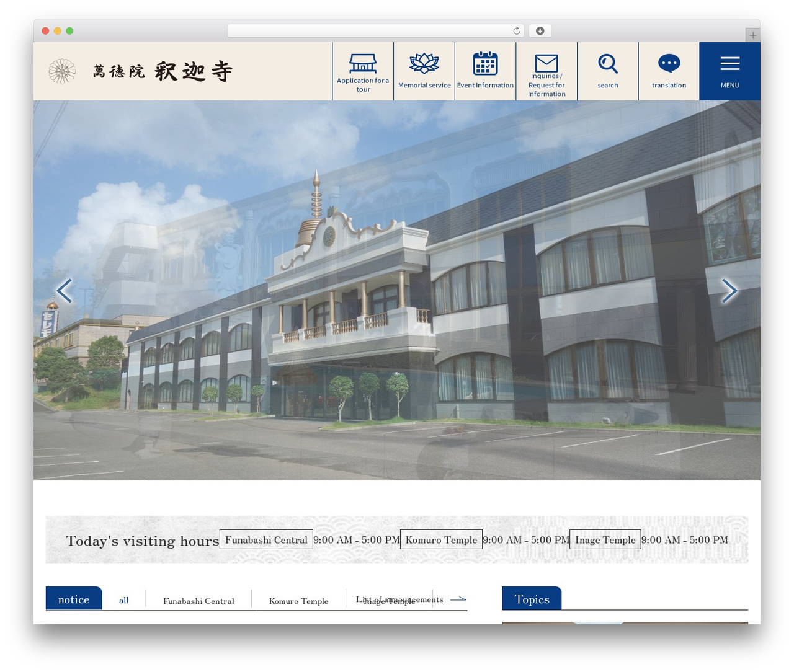
Task: Click the temple crest logo
Action: tap(62, 71)
